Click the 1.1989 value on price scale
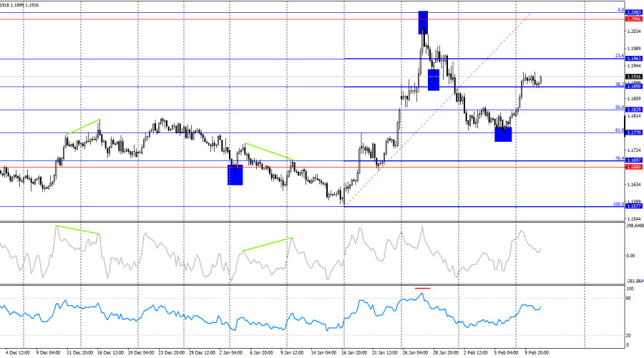This screenshot has width=644, height=358. pos(634,49)
